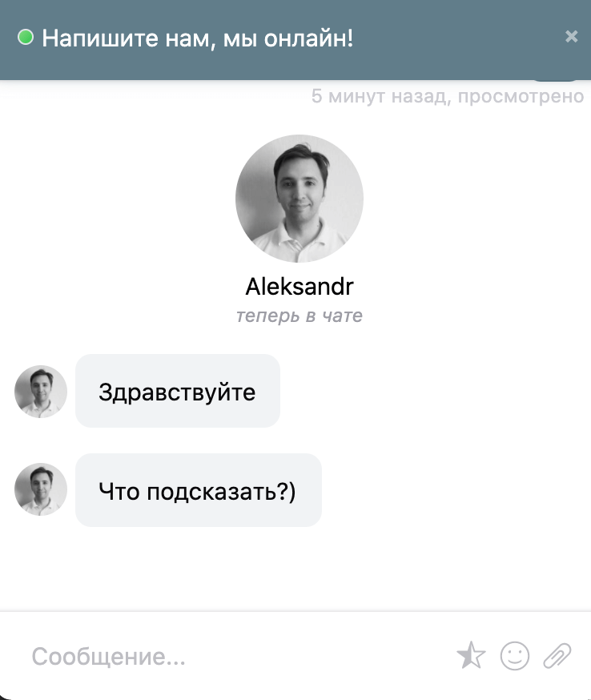The width and height of the screenshot is (591, 700).
Task: Select the "Здравствуйте" message bubble
Action: (x=178, y=391)
